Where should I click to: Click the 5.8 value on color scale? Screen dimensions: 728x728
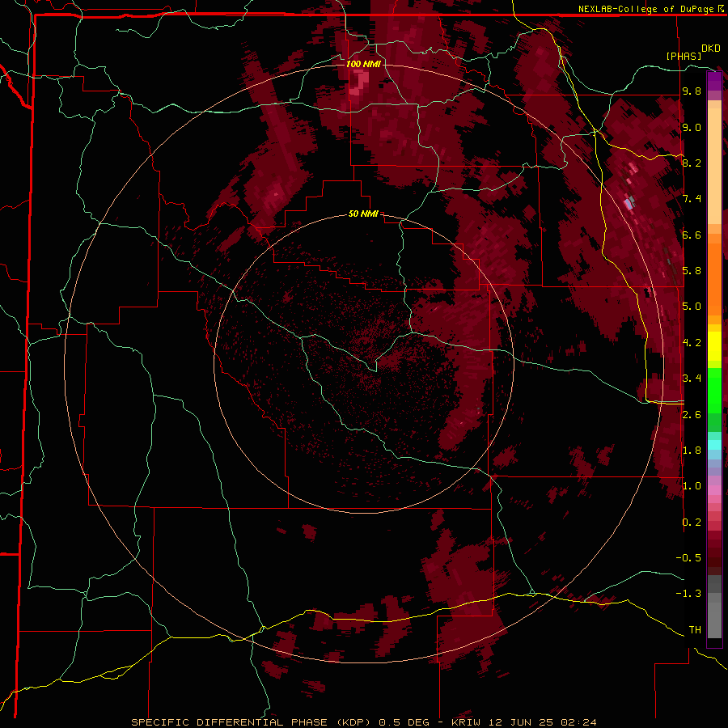(692, 271)
